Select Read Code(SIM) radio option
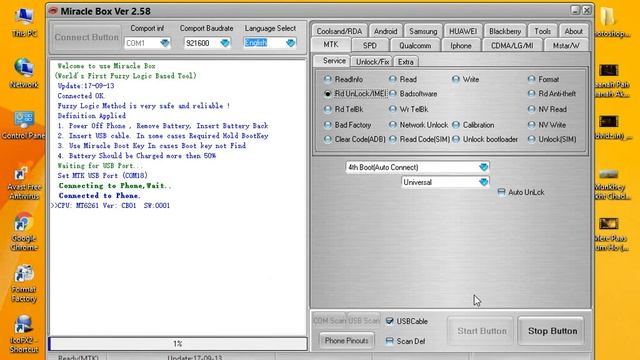Screen dimensions: 640x360 point(393,140)
